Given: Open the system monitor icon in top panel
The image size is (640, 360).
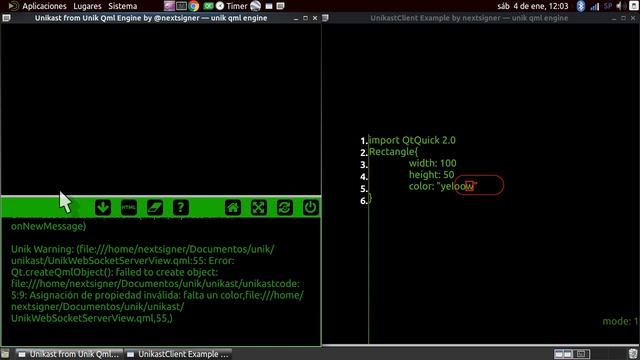Looking at the screenshot, I should [x=181, y=6].
